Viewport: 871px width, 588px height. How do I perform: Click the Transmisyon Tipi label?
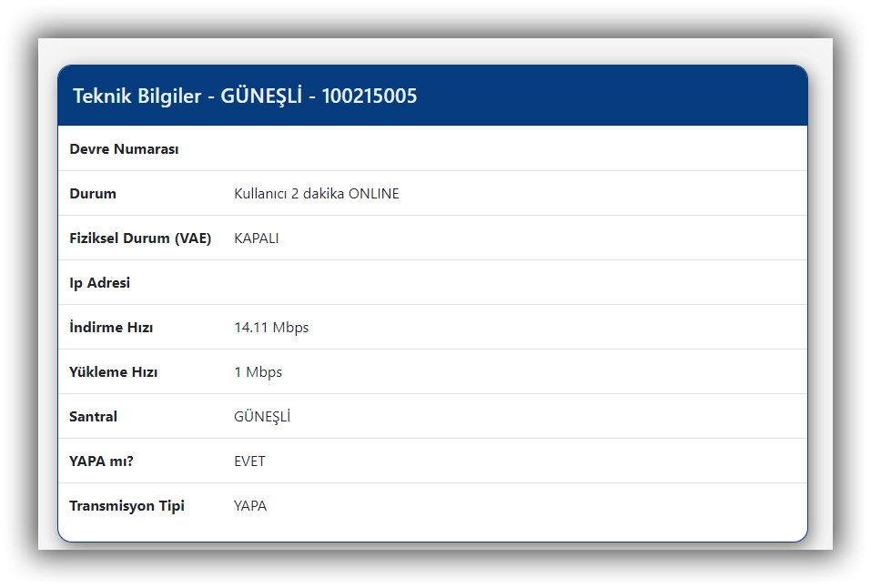(x=127, y=506)
